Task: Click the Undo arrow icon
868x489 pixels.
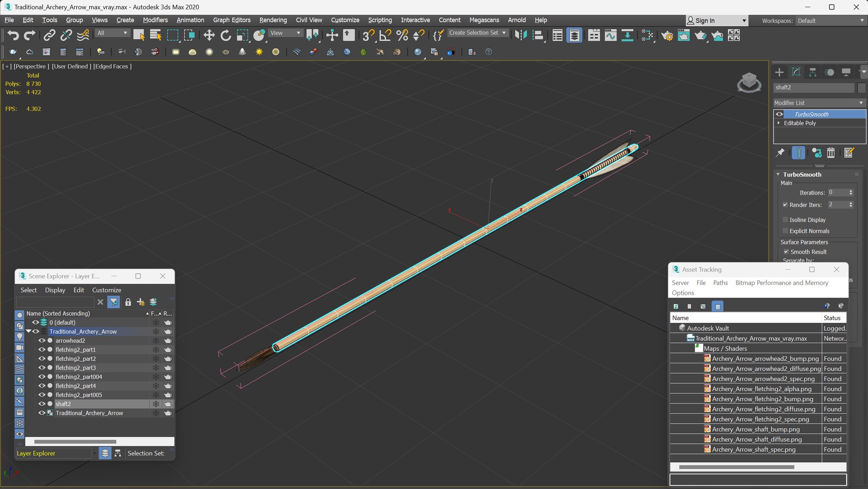Action: tap(13, 35)
